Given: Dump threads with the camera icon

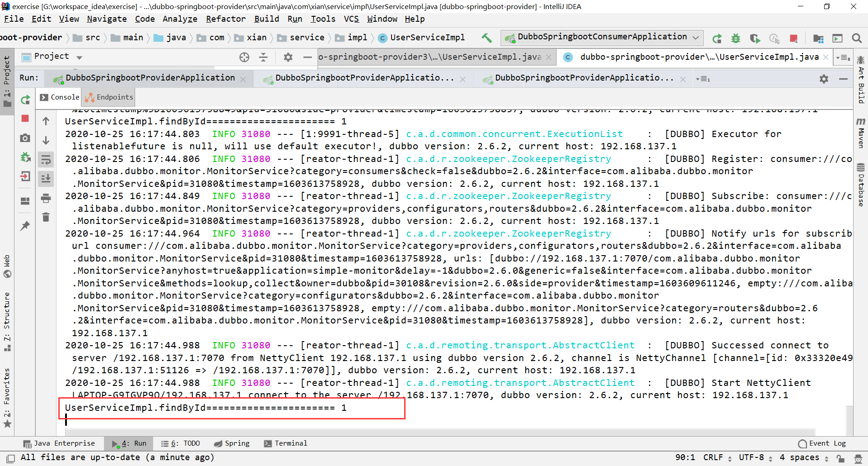Looking at the screenshot, I should pos(25,138).
